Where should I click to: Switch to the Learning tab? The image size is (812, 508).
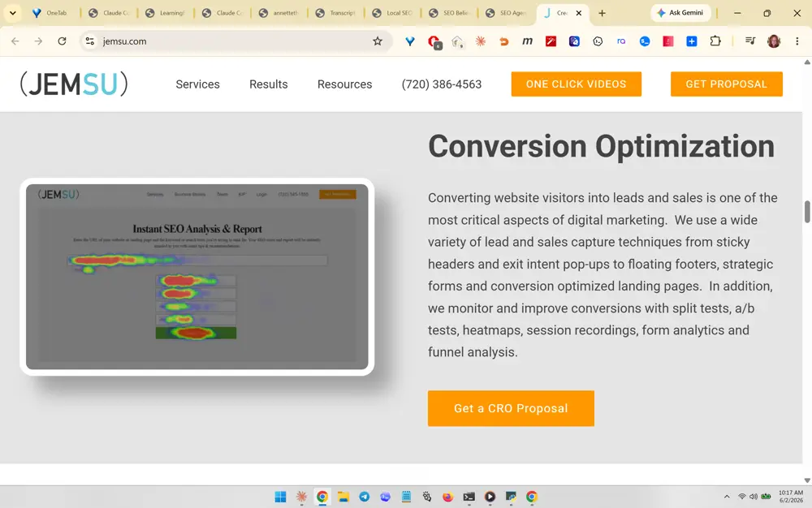[x=165, y=13]
